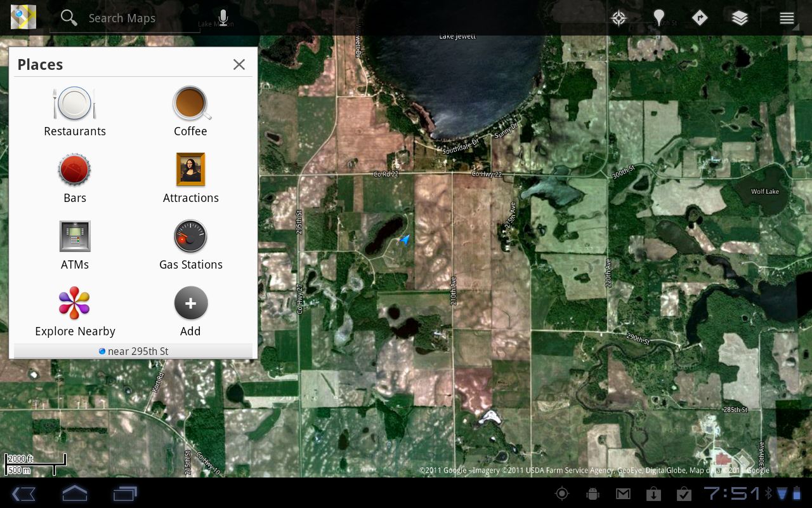
Task: Center map on my location
Action: [x=619, y=18]
